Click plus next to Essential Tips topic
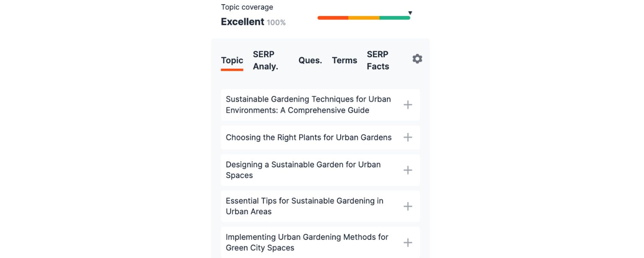 (x=408, y=206)
